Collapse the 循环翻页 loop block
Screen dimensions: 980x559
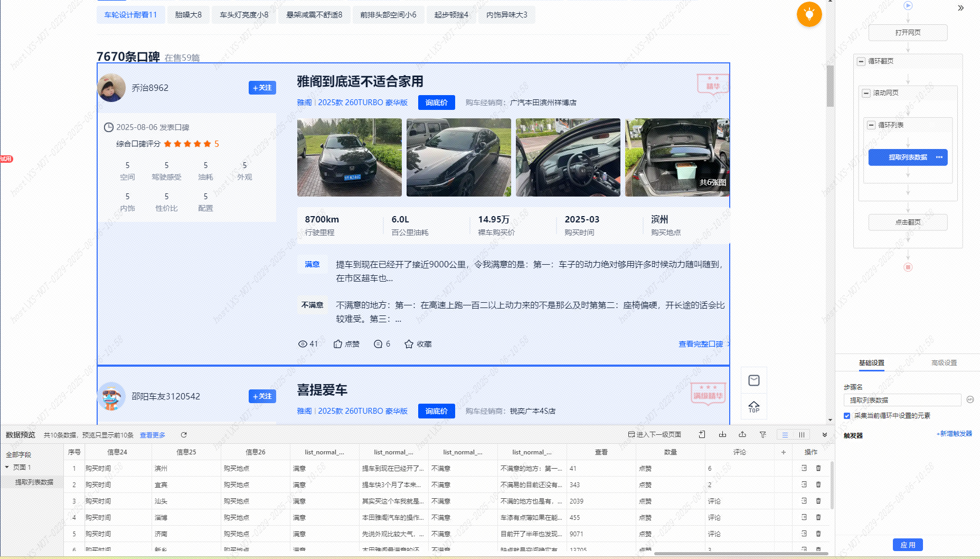[x=861, y=61]
